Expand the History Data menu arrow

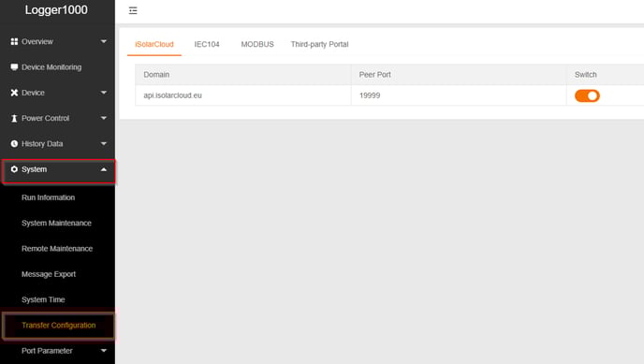click(x=104, y=143)
